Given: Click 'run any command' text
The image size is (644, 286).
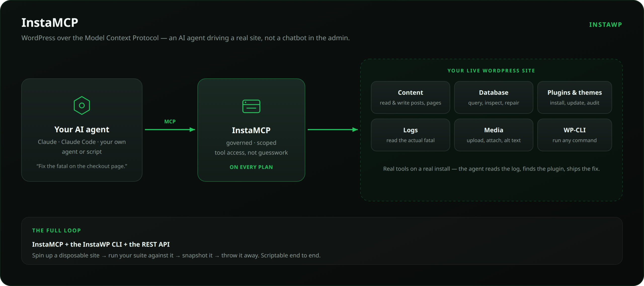Looking at the screenshot, I should click(x=575, y=140).
